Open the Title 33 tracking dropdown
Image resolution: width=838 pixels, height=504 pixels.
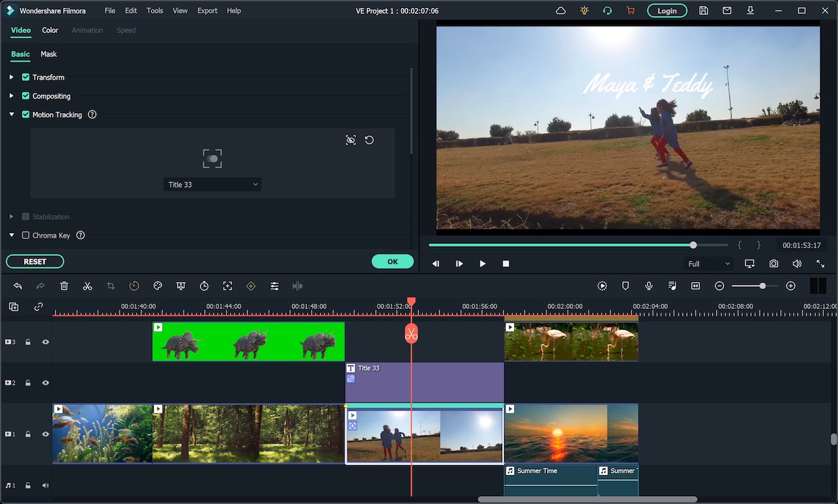click(212, 184)
